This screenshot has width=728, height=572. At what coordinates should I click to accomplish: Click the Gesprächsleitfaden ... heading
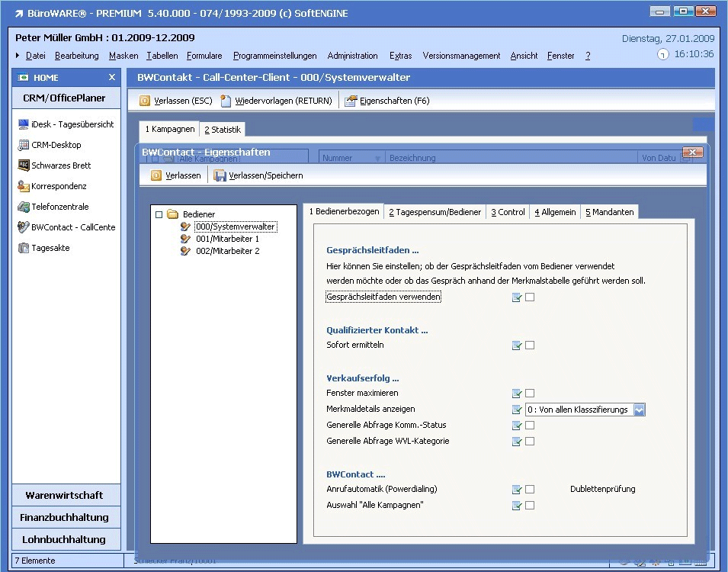[372, 250]
